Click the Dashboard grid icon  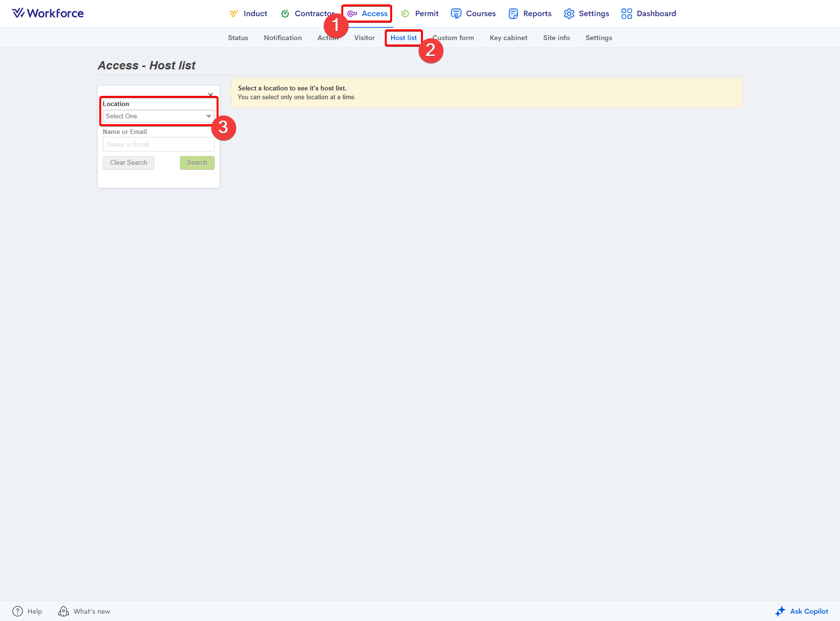626,14
